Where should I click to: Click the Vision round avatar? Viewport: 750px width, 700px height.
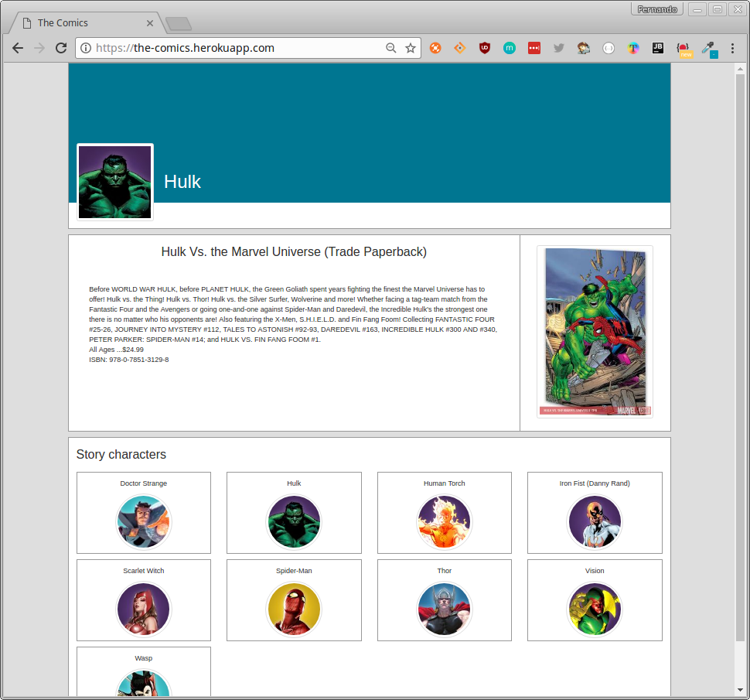(x=595, y=610)
